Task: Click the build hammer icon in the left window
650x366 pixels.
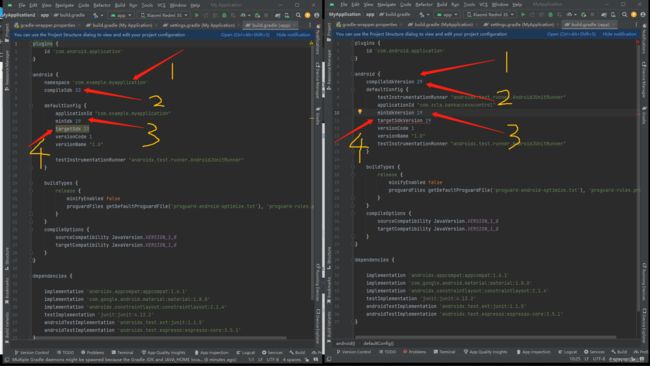Action: 96,15
